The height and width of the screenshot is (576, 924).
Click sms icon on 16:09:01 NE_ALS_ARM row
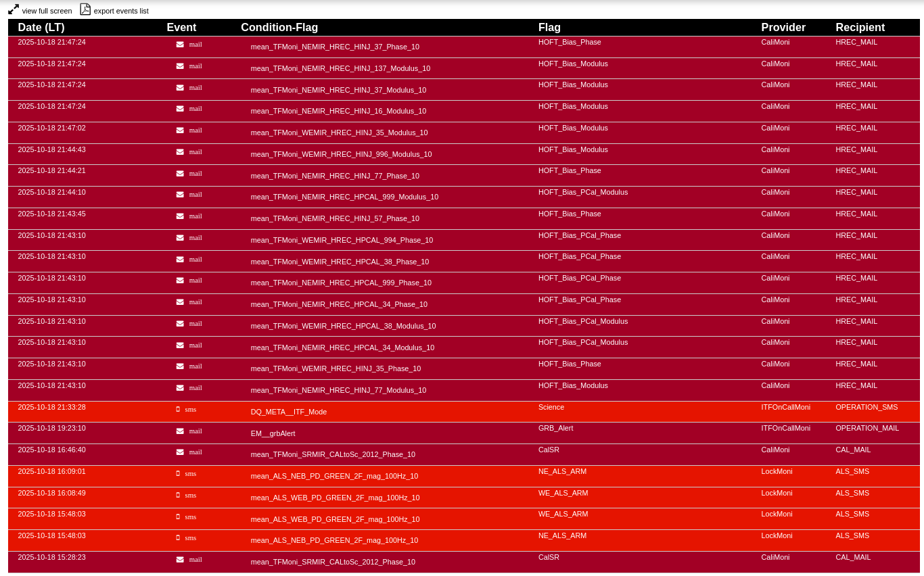(178, 473)
